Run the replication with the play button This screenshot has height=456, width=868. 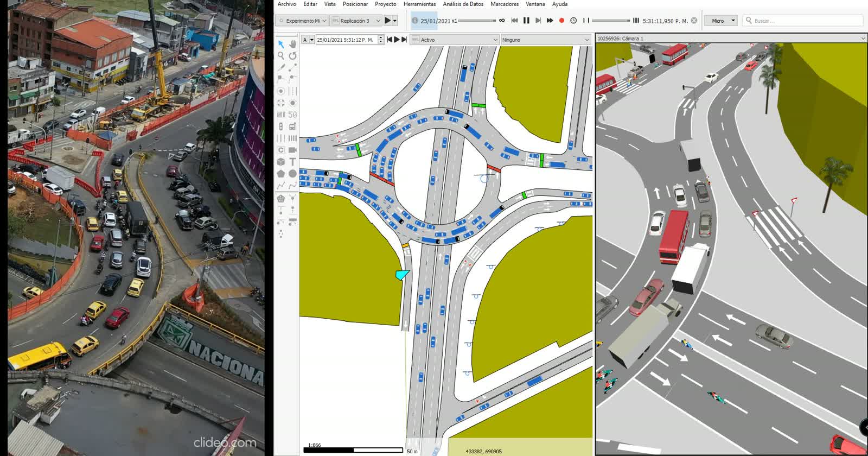coord(387,21)
